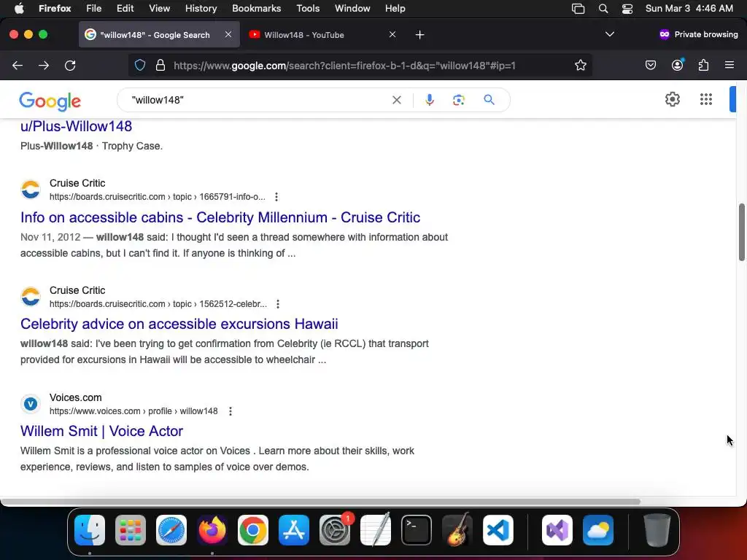Go back to the previous page
This screenshot has height=560, width=747.
pos(18,65)
